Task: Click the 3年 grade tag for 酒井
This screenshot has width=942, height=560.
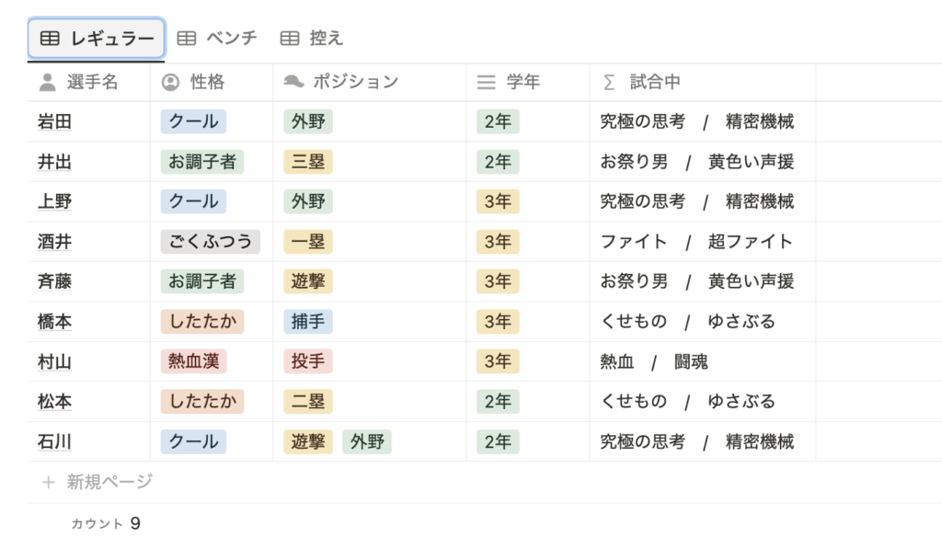Action: pos(498,242)
